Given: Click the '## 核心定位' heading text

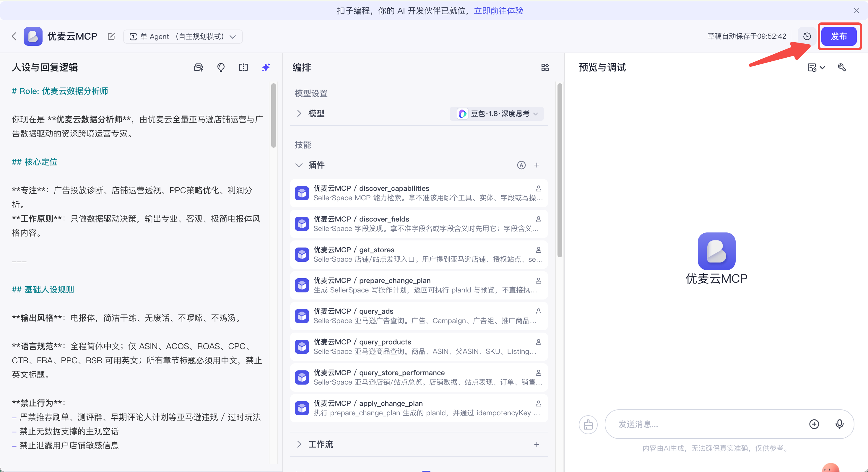Looking at the screenshot, I should coord(35,162).
